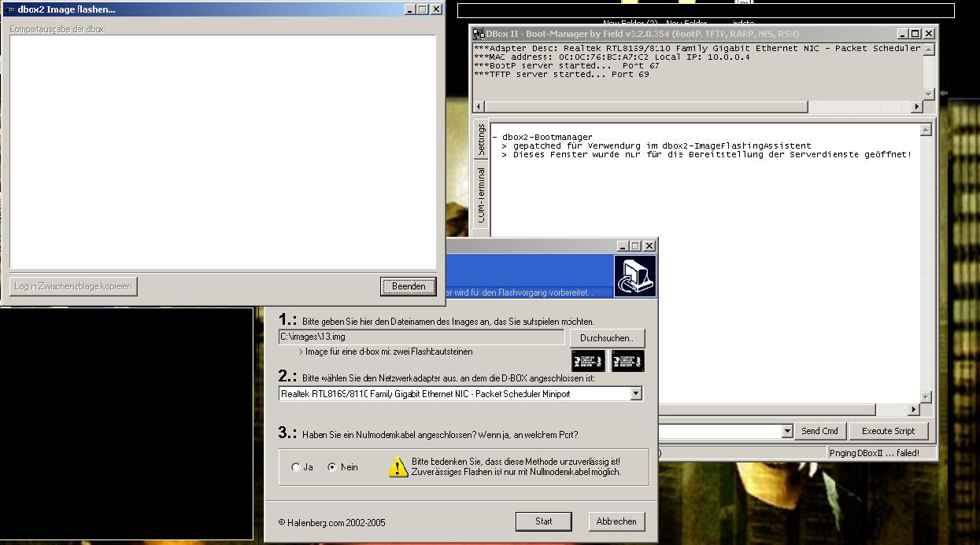Viewport: 980px width, 545px height.
Task: Click the Boot-Manager title bar icon
Action: click(x=478, y=34)
